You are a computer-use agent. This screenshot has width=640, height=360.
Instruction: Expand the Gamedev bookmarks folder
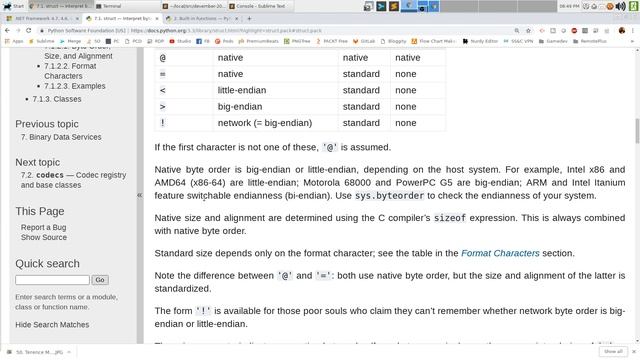(x=553, y=41)
